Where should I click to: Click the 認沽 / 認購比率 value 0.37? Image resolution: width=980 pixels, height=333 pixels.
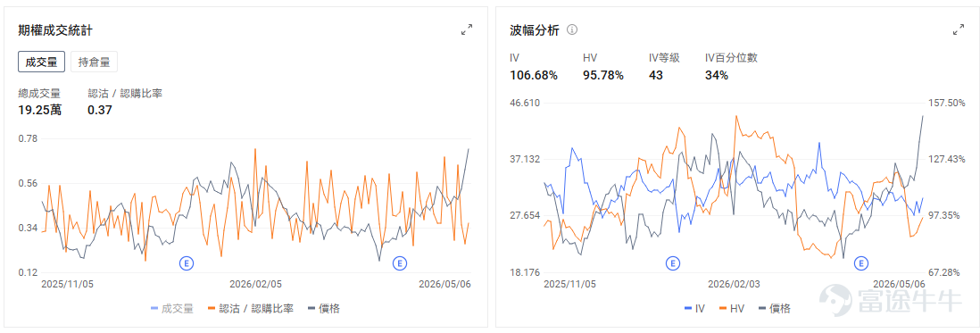(x=99, y=110)
